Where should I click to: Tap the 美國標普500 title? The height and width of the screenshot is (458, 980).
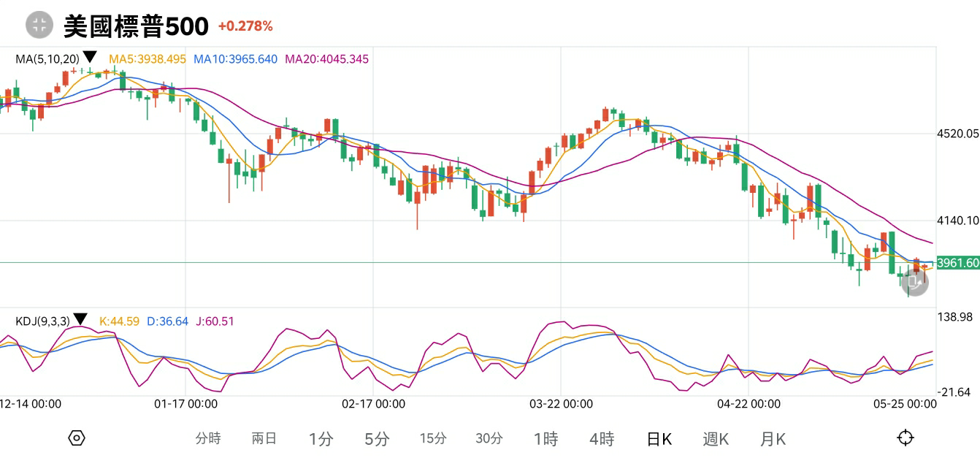pyautogui.click(x=136, y=26)
